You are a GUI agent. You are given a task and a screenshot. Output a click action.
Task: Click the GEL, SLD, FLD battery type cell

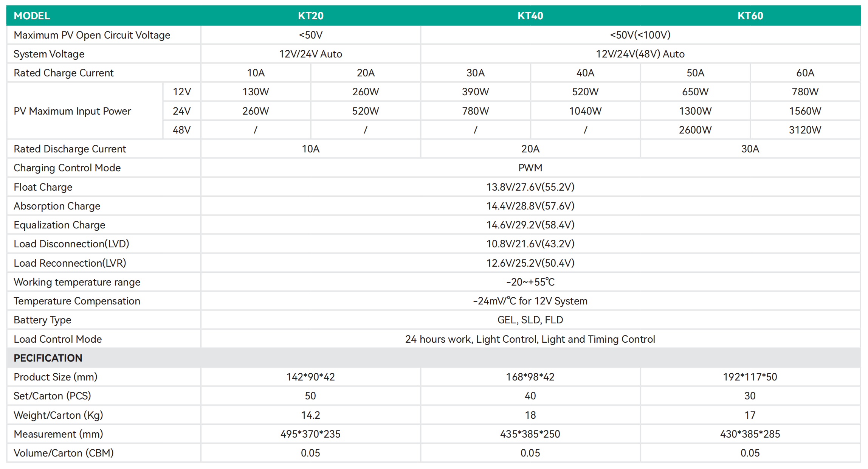pos(530,320)
